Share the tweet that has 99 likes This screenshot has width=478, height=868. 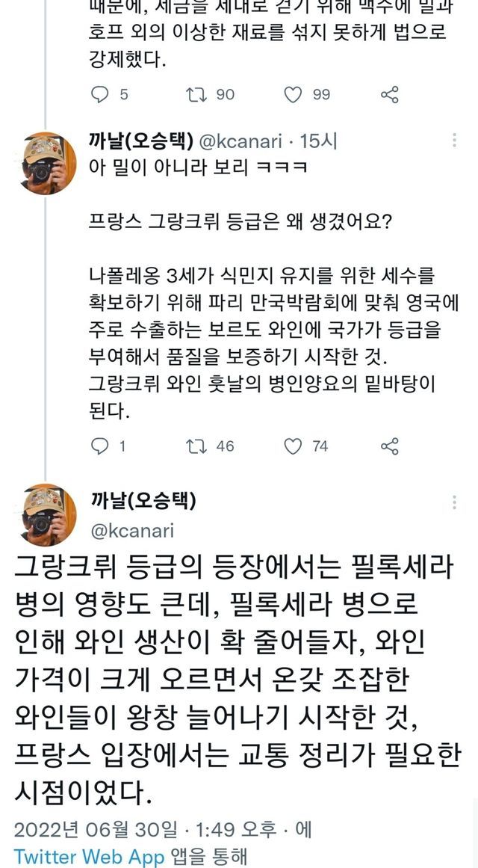(389, 94)
